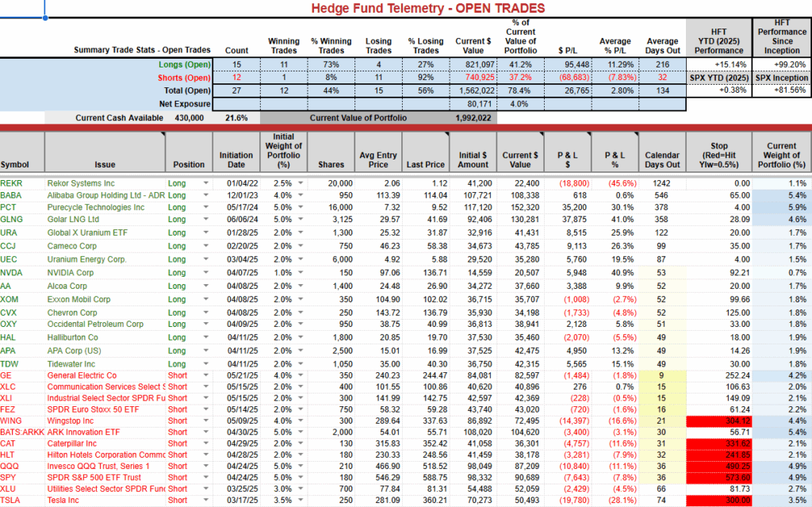The width and height of the screenshot is (812, 507).
Task: Click the portfolio value '1,992,022'
Action: (x=473, y=117)
